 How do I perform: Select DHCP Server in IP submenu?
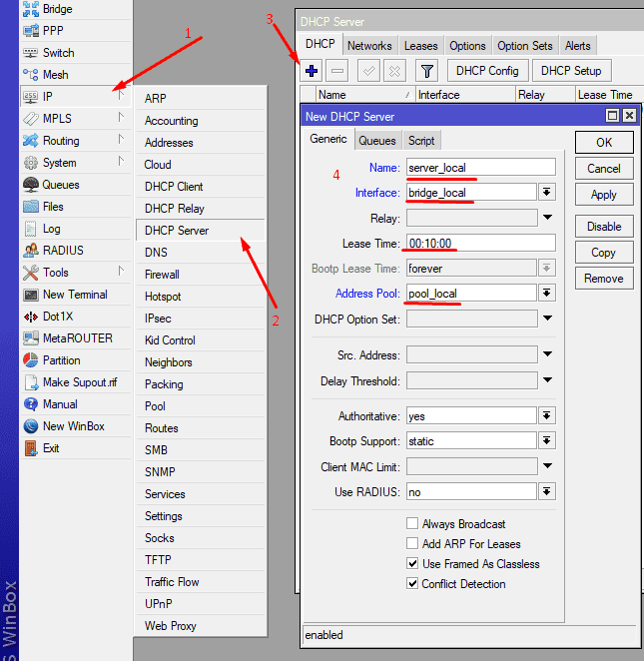click(177, 231)
